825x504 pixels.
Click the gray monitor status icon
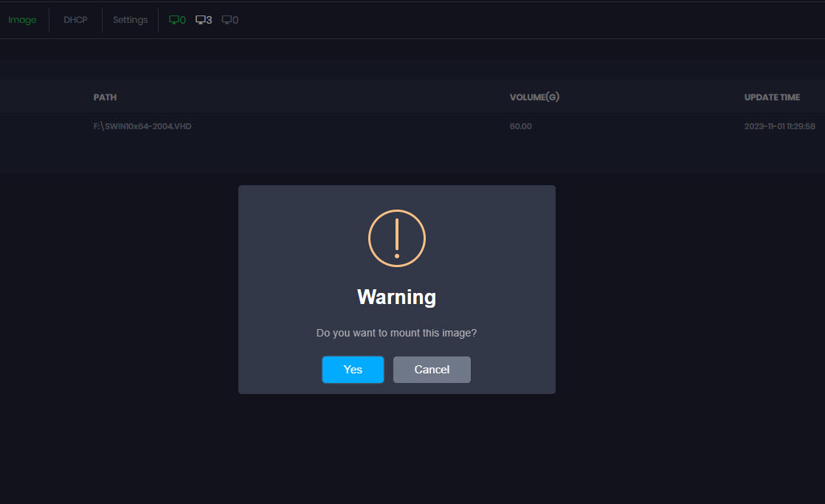tap(227, 20)
